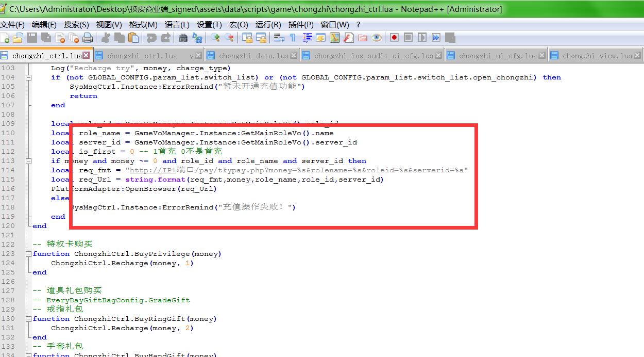Open the 搜索(S) menu

[x=76, y=24]
